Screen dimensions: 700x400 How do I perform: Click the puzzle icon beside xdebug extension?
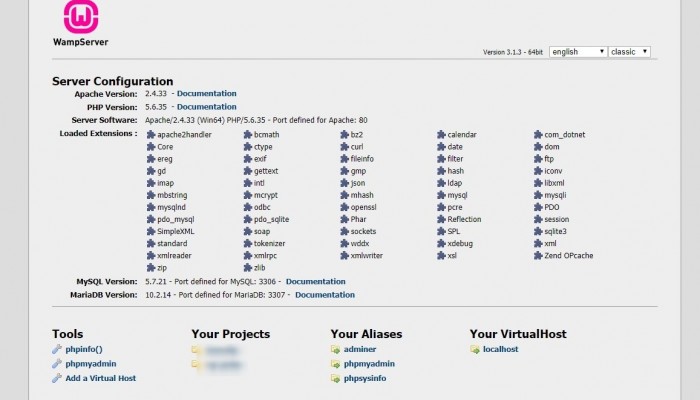pyautogui.click(x=441, y=243)
